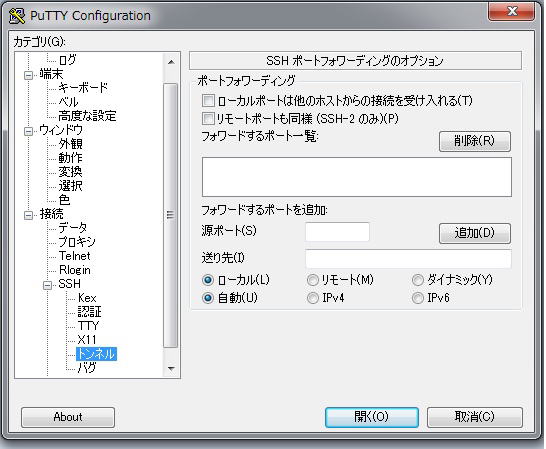Viewport: 546px width, 449px height.
Task: Select the リモート(M) radio button
Action: [x=313, y=280]
